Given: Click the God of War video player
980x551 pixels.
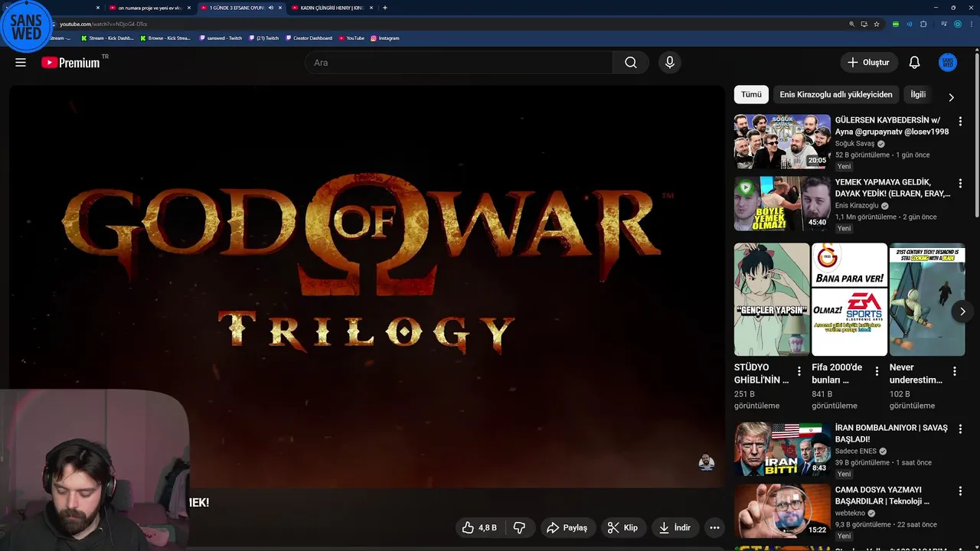Looking at the screenshot, I should coord(367,287).
